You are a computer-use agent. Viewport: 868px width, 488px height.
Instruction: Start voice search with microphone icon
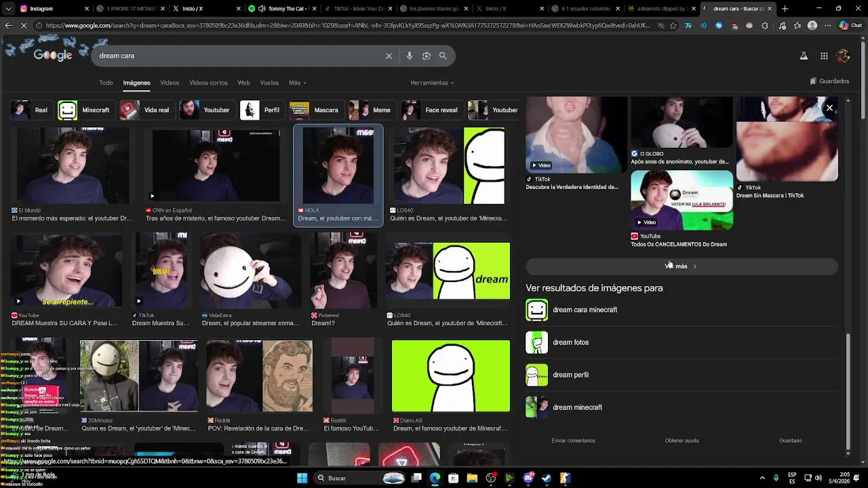[410, 56]
